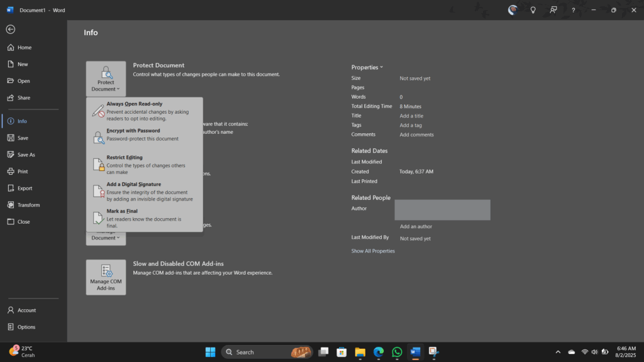Open the Show All Properties link
Image resolution: width=644 pixels, height=362 pixels.
373,251
